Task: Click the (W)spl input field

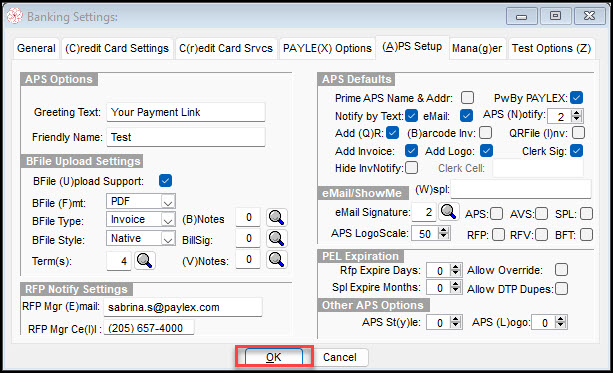Action: pos(521,189)
